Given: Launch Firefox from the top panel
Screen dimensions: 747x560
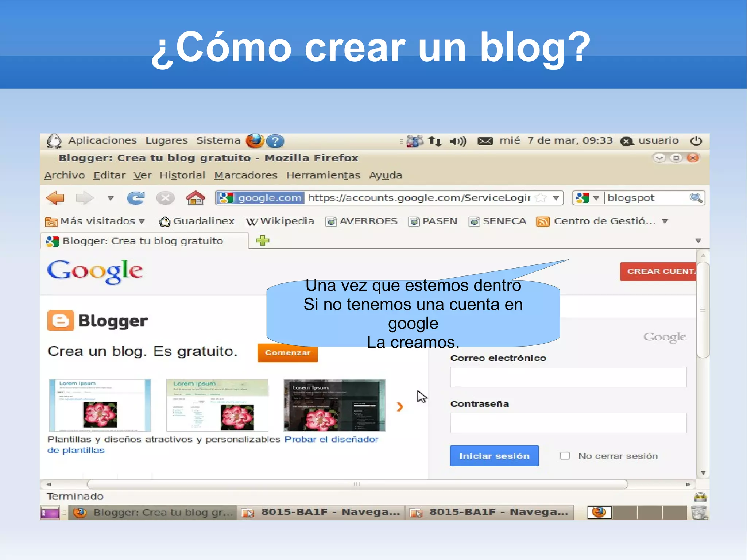Looking at the screenshot, I should point(255,141).
